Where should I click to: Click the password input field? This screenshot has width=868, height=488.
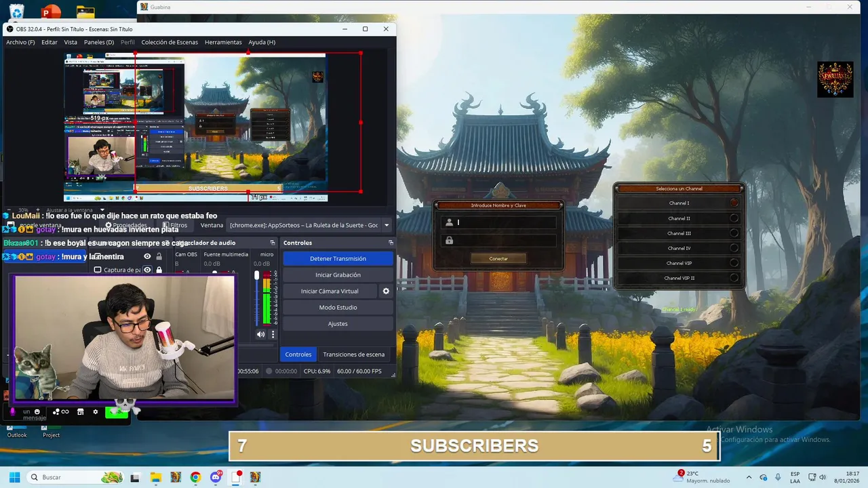coord(498,241)
